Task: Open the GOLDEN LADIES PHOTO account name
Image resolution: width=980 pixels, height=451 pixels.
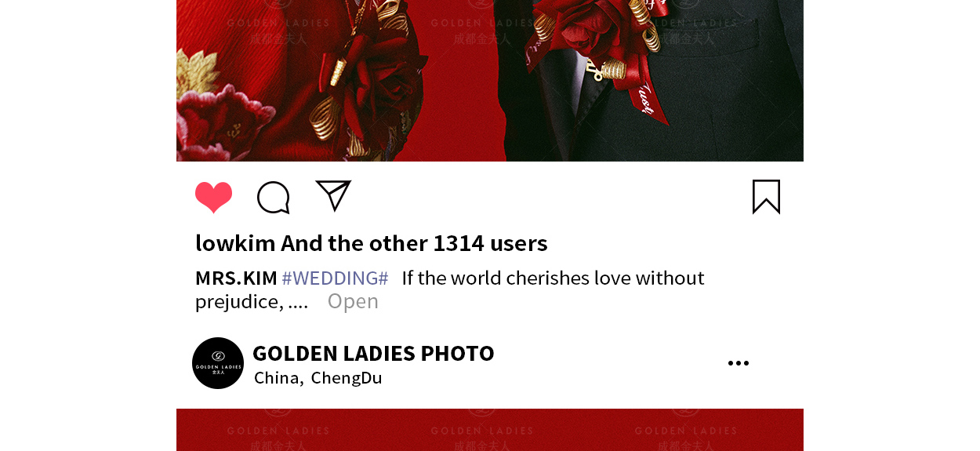Action: click(x=373, y=353)
